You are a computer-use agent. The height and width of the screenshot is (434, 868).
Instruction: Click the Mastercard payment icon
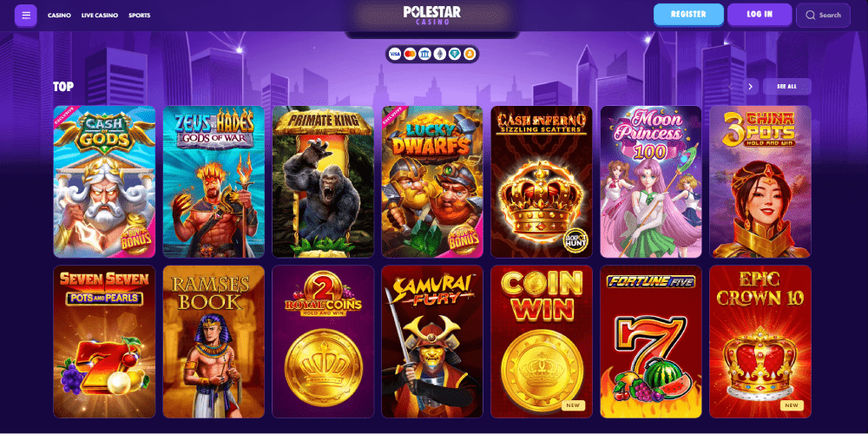click(x=410, y=54)
